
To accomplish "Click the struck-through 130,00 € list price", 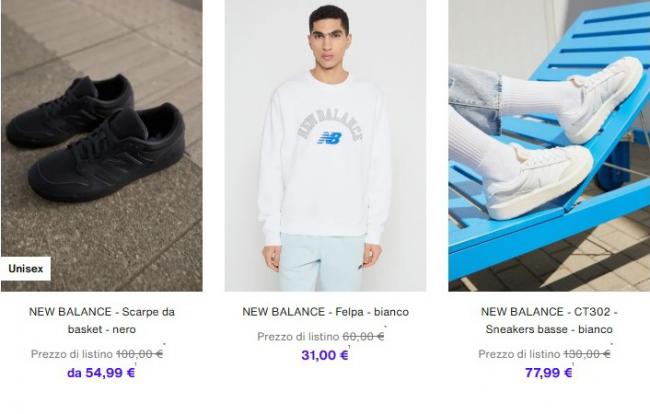I will pyautogui.click(x=587, y=354).
